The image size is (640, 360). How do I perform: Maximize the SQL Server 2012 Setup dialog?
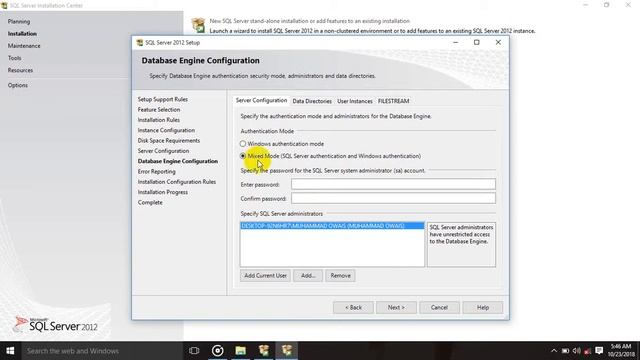point(476,42)
